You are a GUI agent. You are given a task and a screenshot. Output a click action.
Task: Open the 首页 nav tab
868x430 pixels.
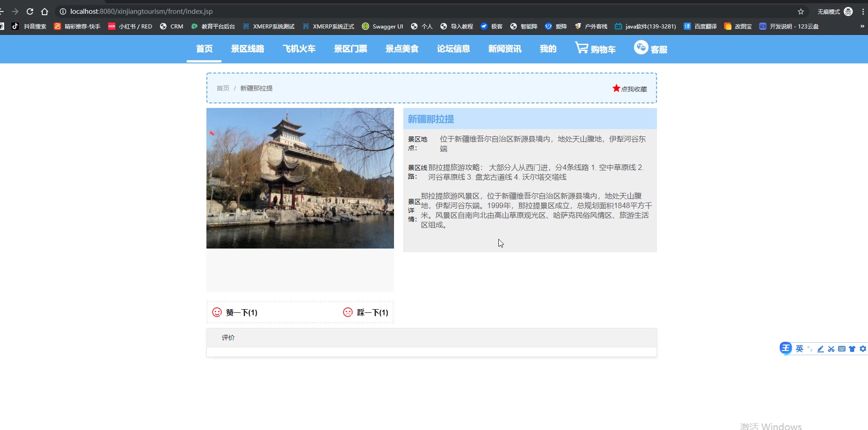coord(204,49)
